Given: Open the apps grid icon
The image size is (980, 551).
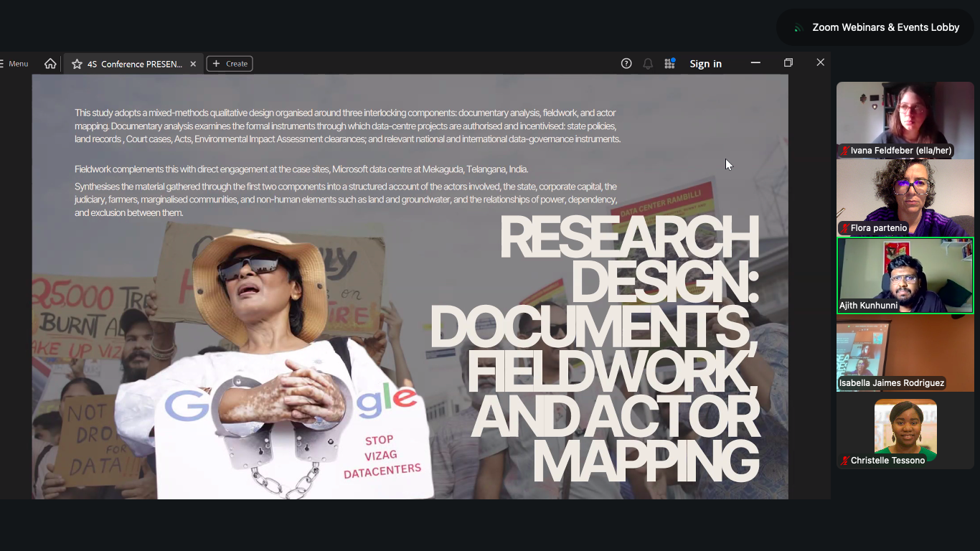Looking at the screenshot, I should (x=669, y=64).
